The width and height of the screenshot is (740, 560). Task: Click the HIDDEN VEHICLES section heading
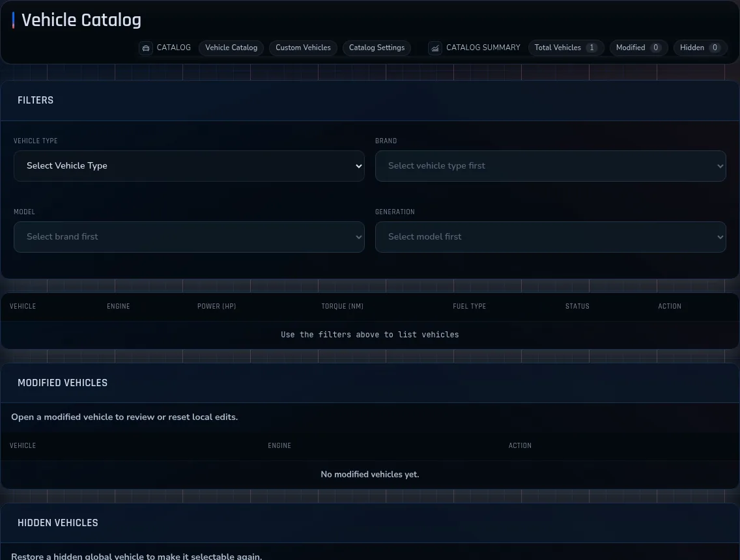(57, 523)
